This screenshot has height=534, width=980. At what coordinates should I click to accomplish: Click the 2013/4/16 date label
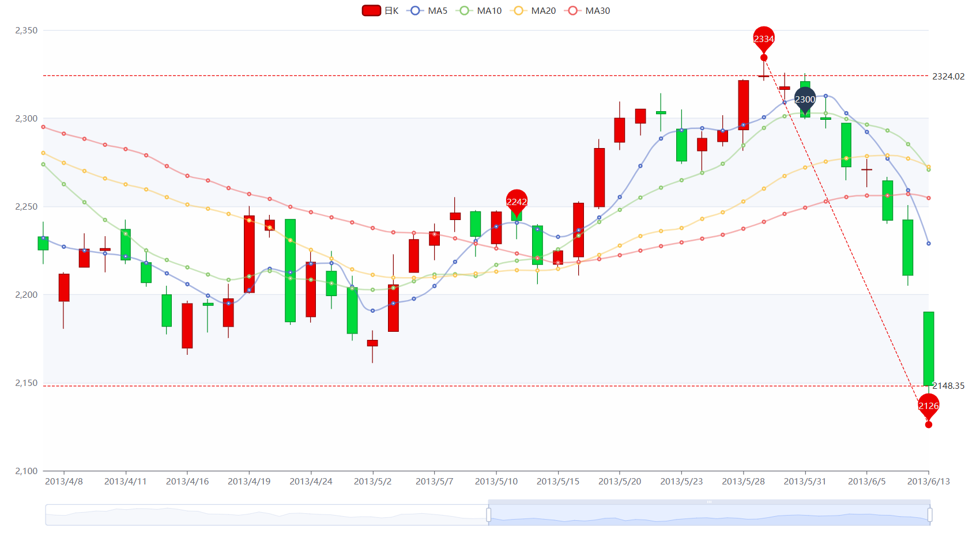pos(187,482)
